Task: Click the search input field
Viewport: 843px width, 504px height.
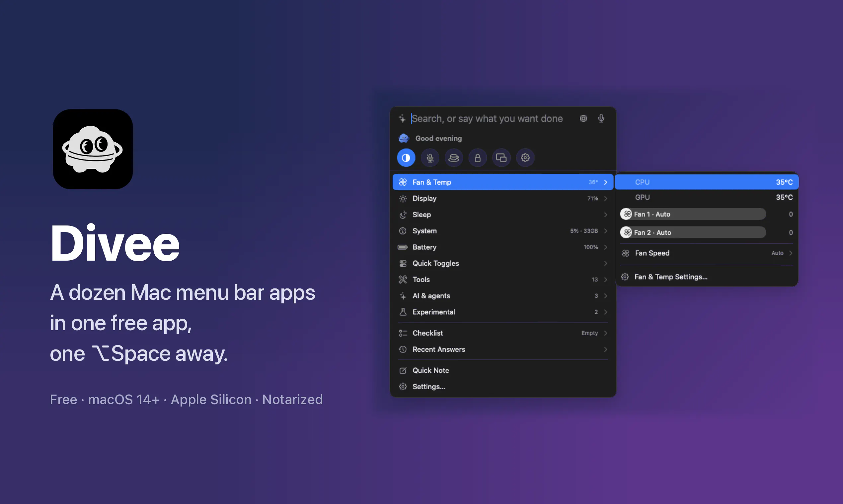Action: coord(487,118)
